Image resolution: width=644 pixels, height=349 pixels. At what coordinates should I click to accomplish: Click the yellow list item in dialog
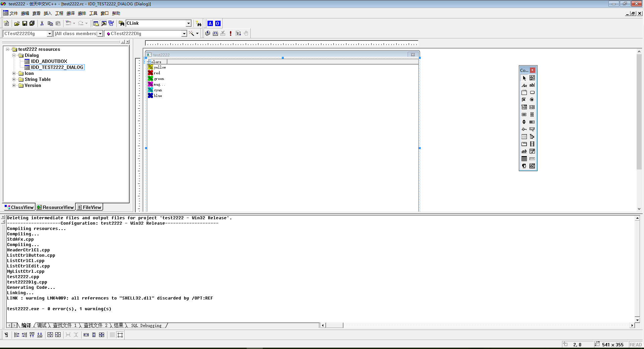click(157, 67)
